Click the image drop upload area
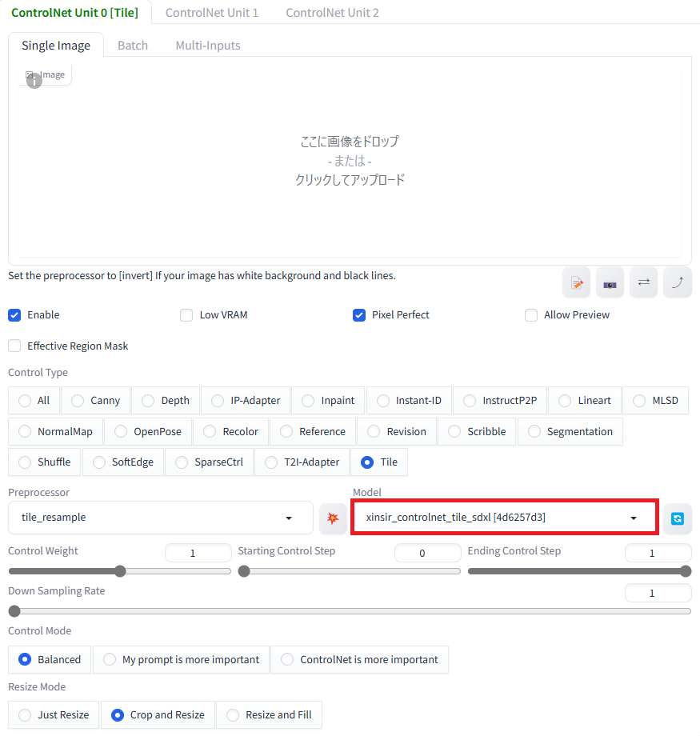The height and width of the screenshot is (736, 700). point(350,161)
